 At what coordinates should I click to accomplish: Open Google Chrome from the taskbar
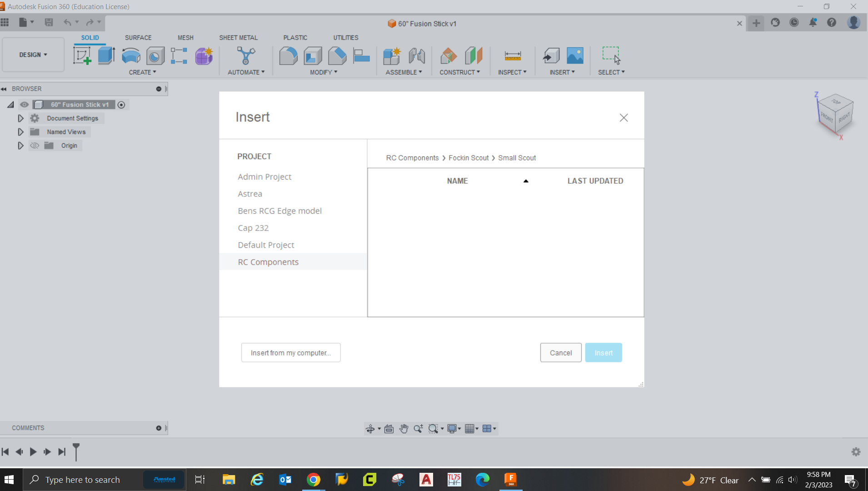[x=313, y=480]
